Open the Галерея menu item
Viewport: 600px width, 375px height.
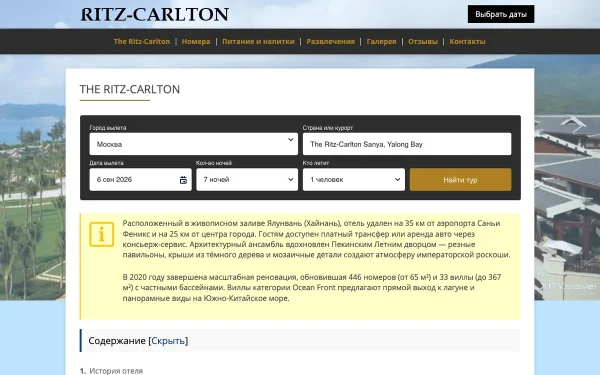382,41
